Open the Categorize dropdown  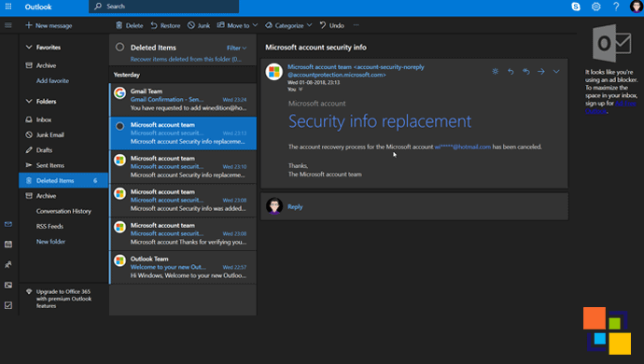pos(288,25)
